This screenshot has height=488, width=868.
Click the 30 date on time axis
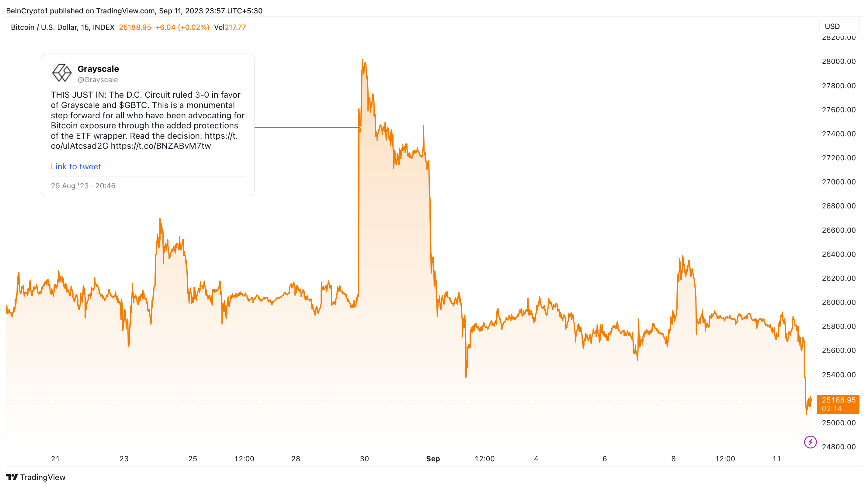(x=364, y=459)
